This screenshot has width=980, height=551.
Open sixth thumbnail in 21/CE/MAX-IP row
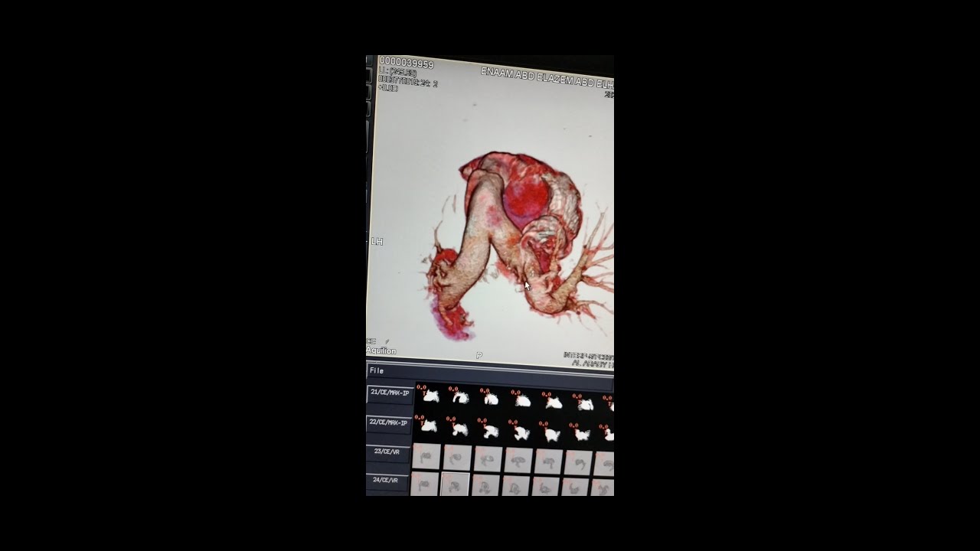coord(583,403)
